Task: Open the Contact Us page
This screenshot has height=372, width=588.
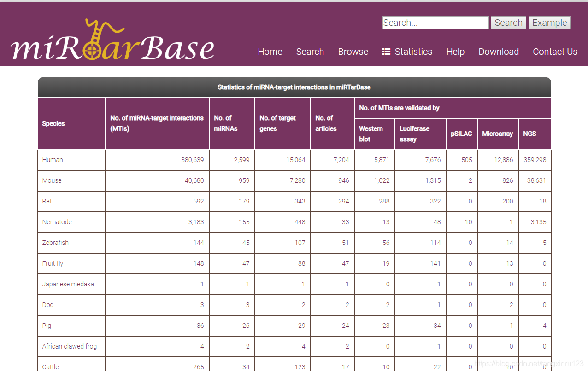Action: tap(555, 52)
